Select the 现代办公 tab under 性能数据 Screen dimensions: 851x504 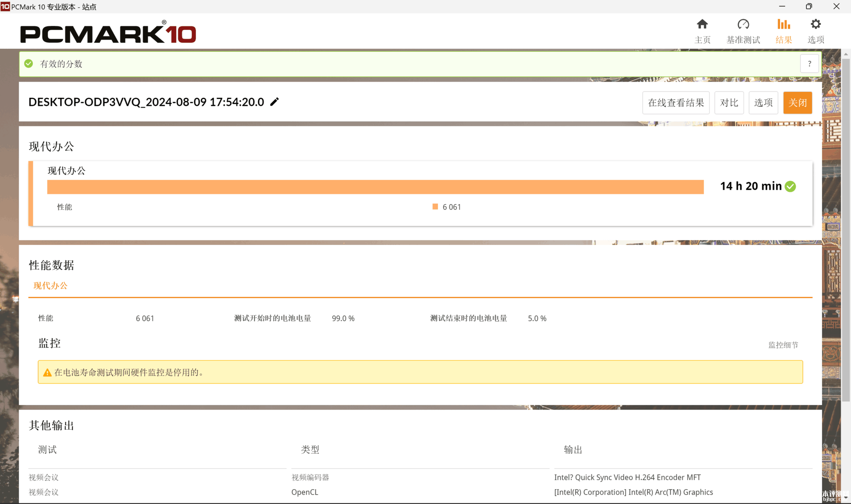(x=50, y=286)
